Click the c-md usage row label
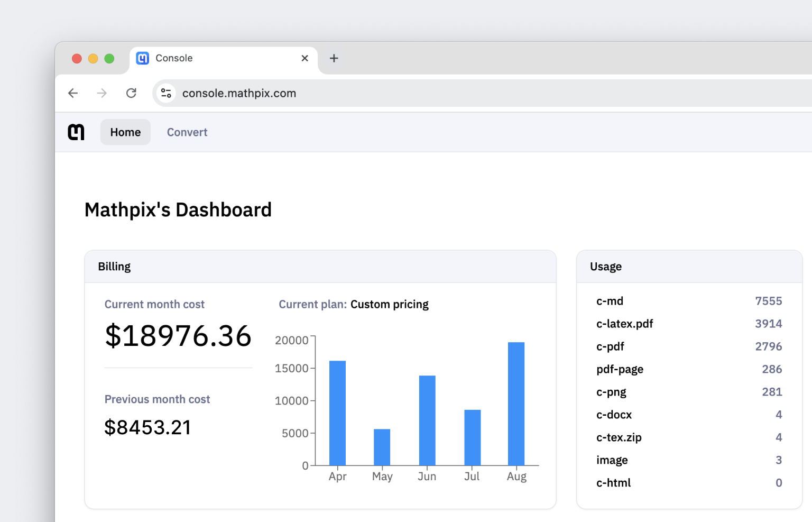 point(610,301)
